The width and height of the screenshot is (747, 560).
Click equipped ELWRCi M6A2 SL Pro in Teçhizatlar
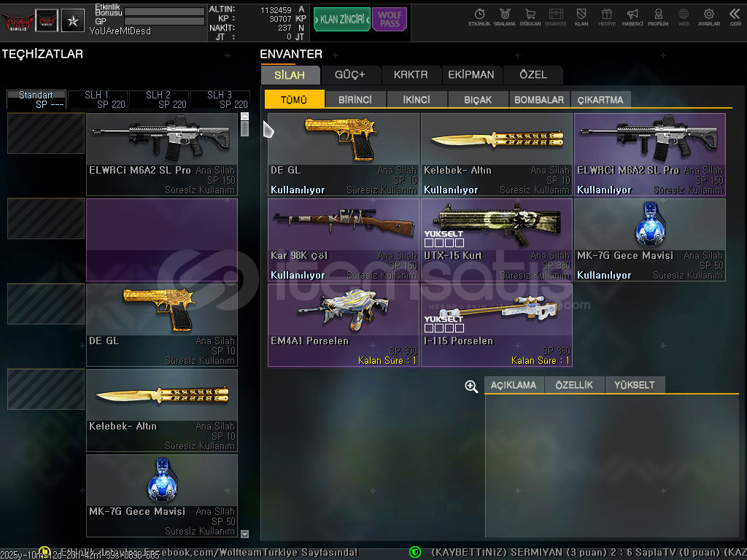[162, 155]
